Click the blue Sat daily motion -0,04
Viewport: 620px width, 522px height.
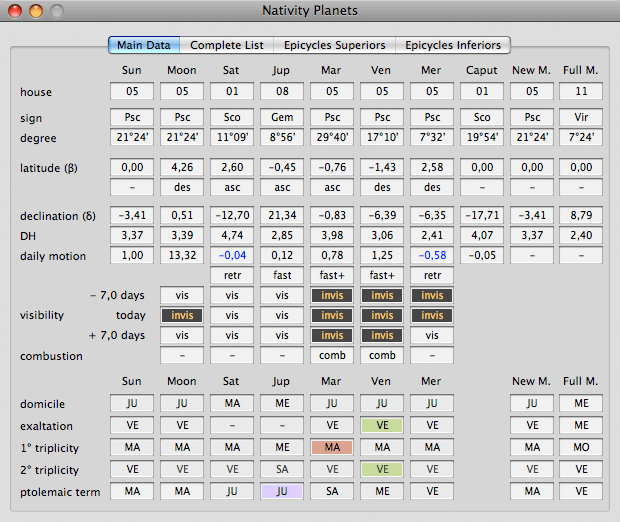[x=232, y=255]
